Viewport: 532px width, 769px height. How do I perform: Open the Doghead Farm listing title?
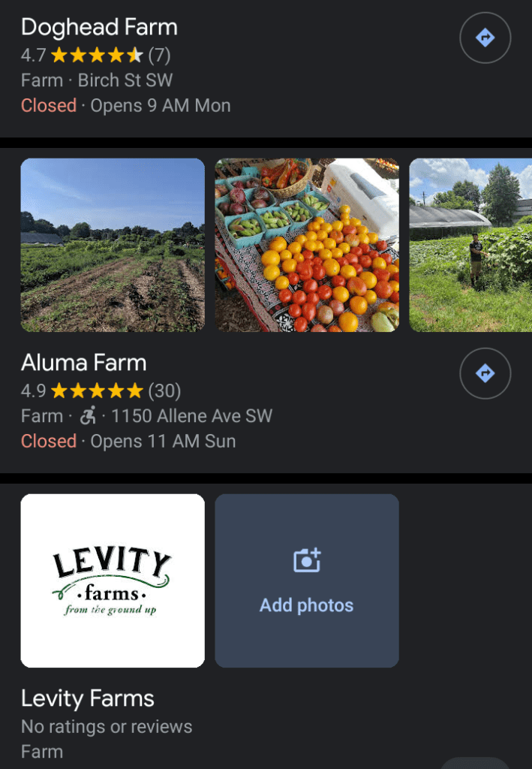pyautogui.click(x=99, y=27)
